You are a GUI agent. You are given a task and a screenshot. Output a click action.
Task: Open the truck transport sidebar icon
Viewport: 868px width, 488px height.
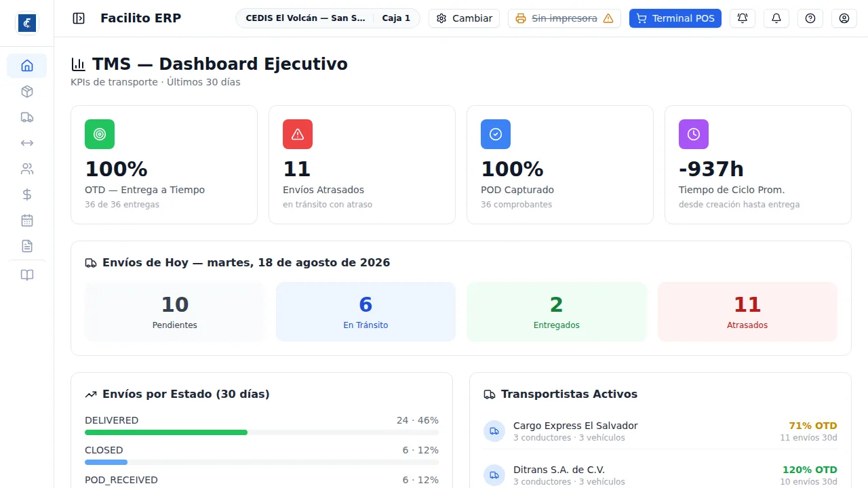pos(27,117)
